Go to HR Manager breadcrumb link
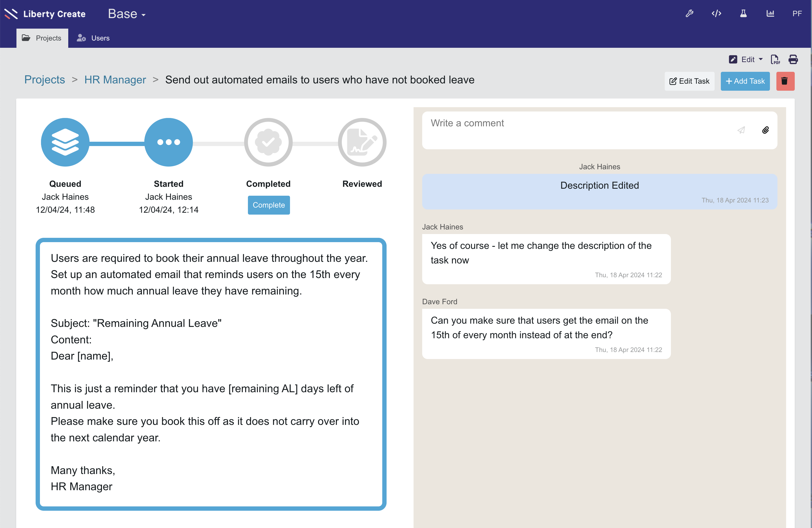This screenshot has width=812, height=528. click(x=115, y=80)
